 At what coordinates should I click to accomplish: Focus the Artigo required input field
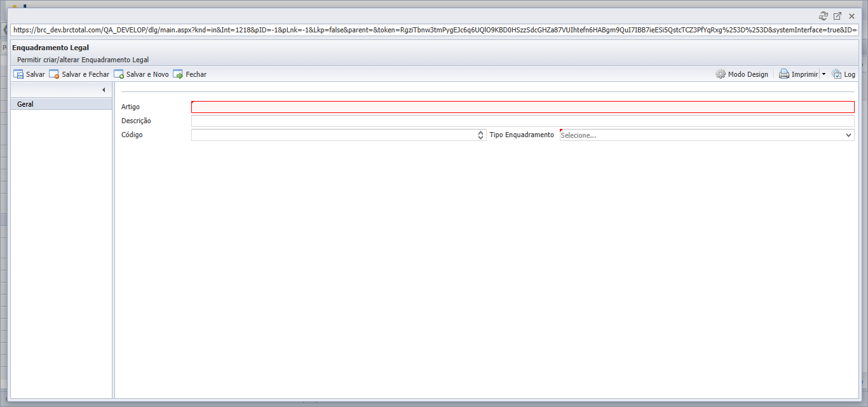tap(522, 107)
